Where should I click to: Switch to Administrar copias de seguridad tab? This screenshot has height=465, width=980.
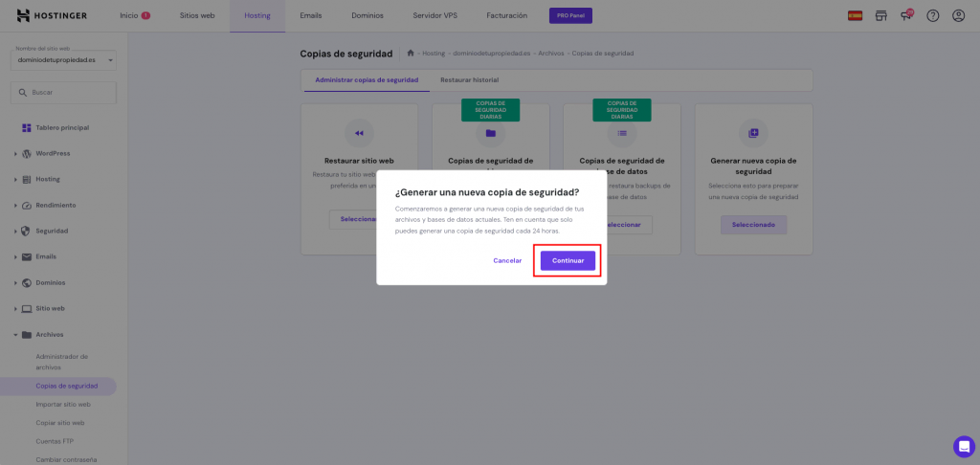[367, 80]
